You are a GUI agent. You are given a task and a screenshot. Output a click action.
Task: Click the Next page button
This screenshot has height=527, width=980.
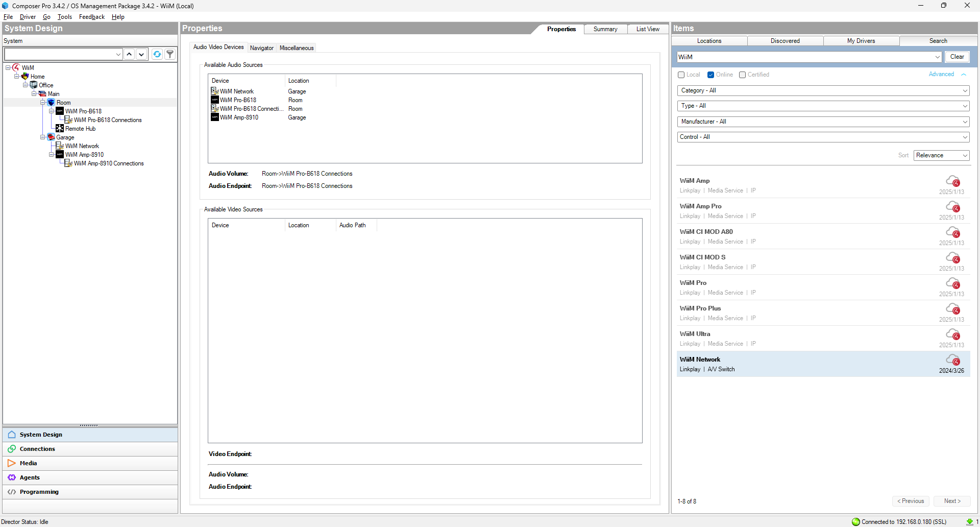click(x=952, y=501)
